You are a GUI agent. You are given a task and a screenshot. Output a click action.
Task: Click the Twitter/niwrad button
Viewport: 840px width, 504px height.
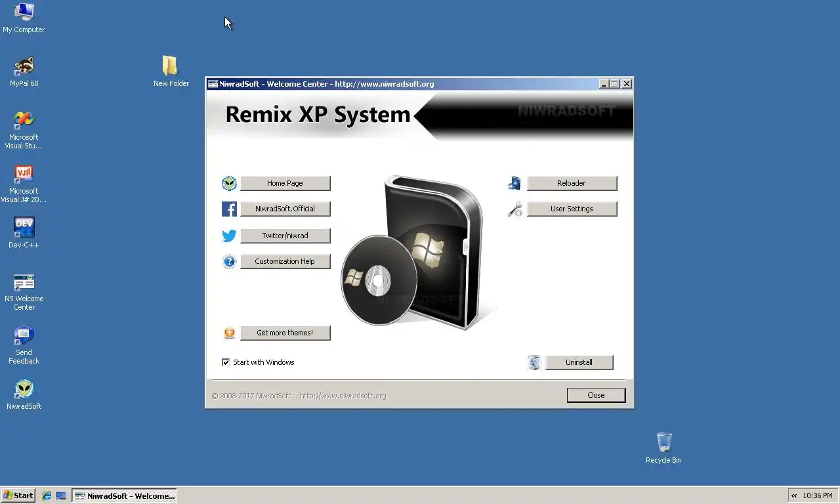285,236
